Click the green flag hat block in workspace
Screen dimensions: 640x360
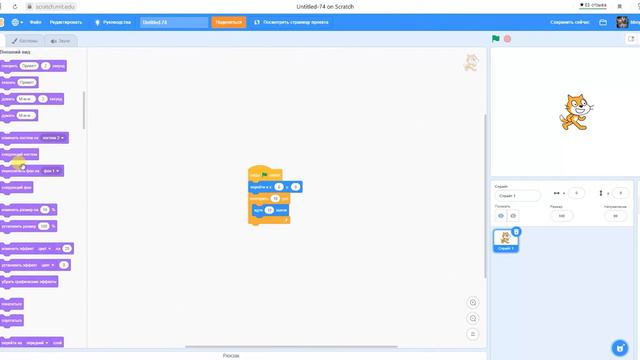pyautogui.click(x=265, y=173)
